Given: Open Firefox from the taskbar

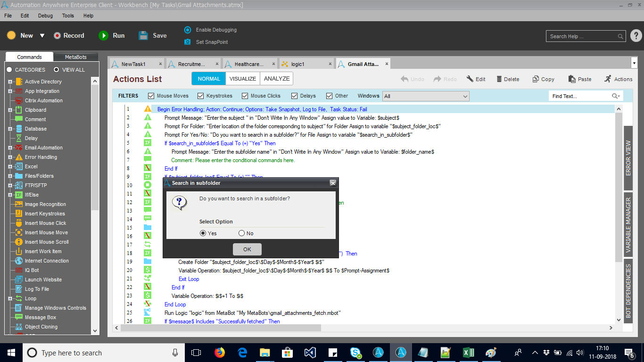Looking at the screenshot, I should [220, 353].
